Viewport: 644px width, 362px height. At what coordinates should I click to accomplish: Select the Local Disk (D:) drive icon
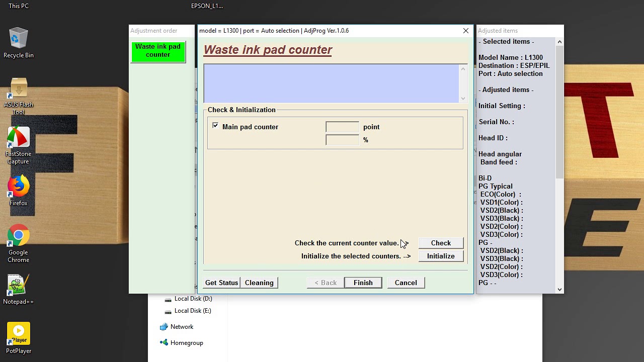(168, 299)
